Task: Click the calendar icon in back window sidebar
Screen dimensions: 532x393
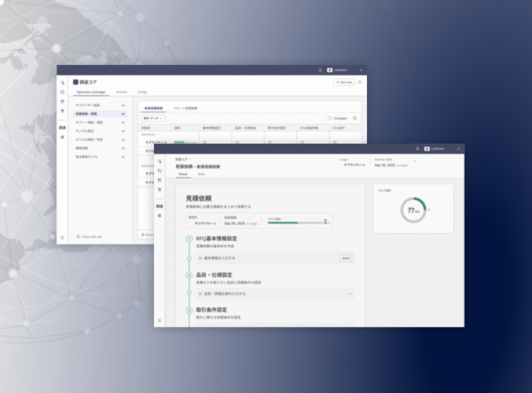Action: [62, 102]
